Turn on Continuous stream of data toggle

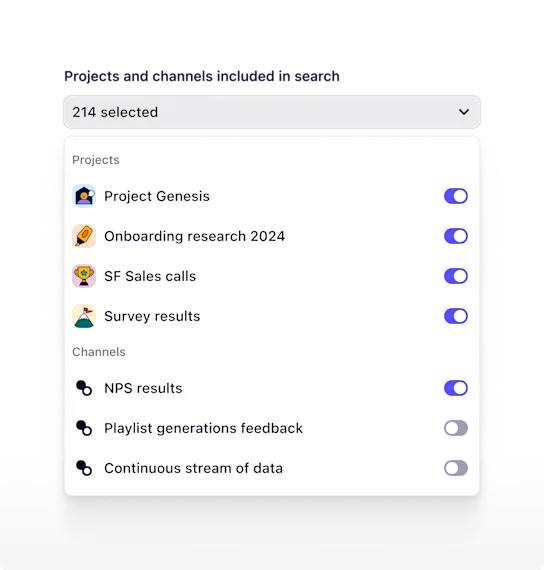click(x=456, y=468)
